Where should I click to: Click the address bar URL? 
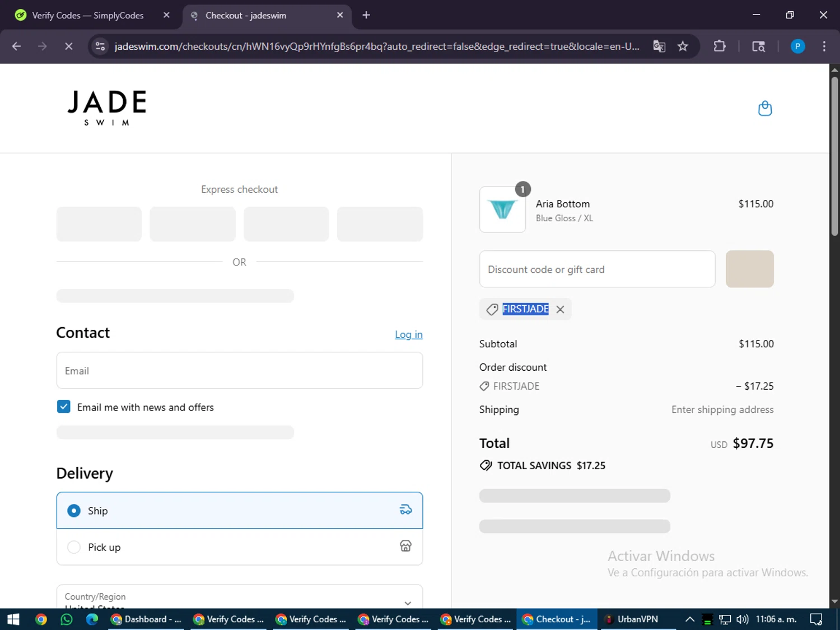pyautogui.click(x=377, y=46)
